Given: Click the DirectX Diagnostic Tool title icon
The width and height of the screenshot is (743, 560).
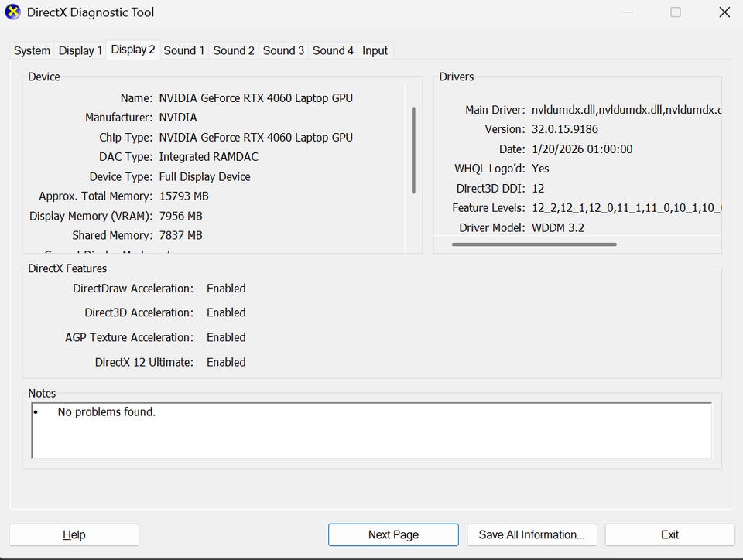Looking at the screenshot, I should [13, 12].
